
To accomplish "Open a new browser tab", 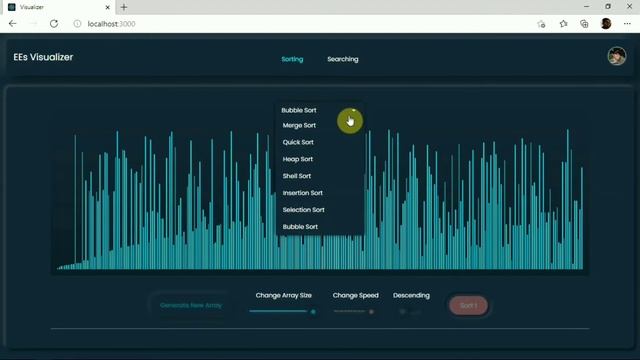I will tap(124, 7).
